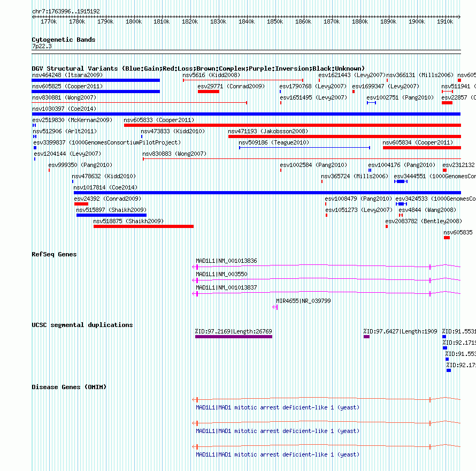The image size is (476, 471).
Task: Click the nsv464248 (Itsara2009) blue gain bar
Action: tap(96, 80)
